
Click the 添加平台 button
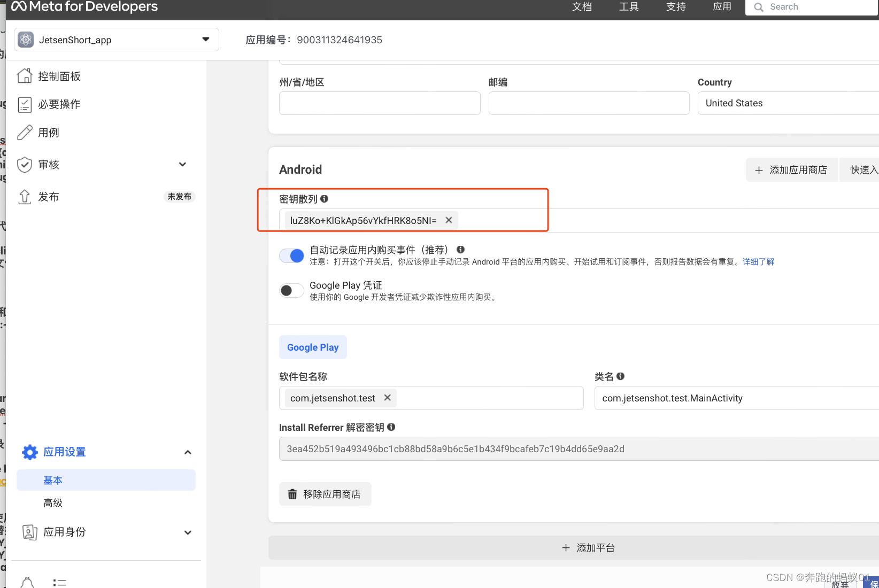574,548
